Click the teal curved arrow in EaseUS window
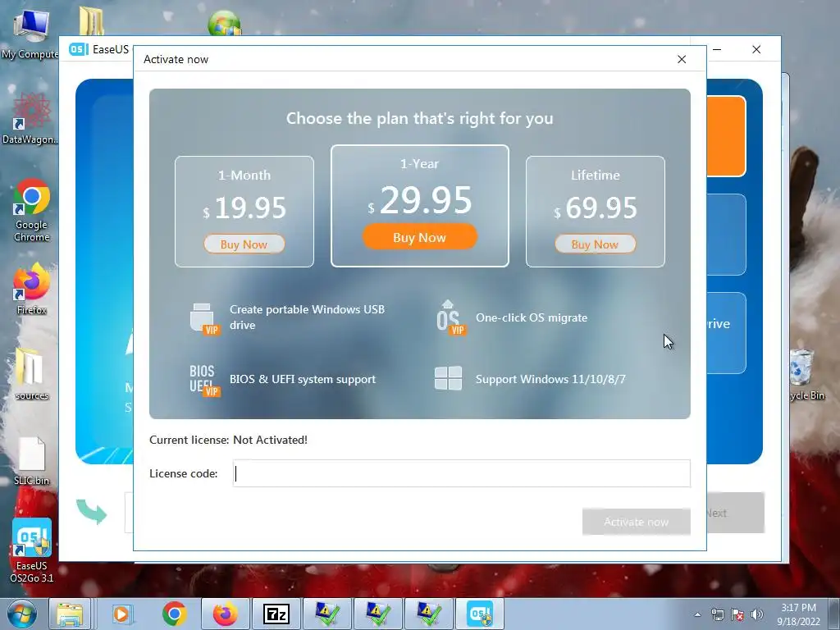The image size is (840, 630). 91,511
